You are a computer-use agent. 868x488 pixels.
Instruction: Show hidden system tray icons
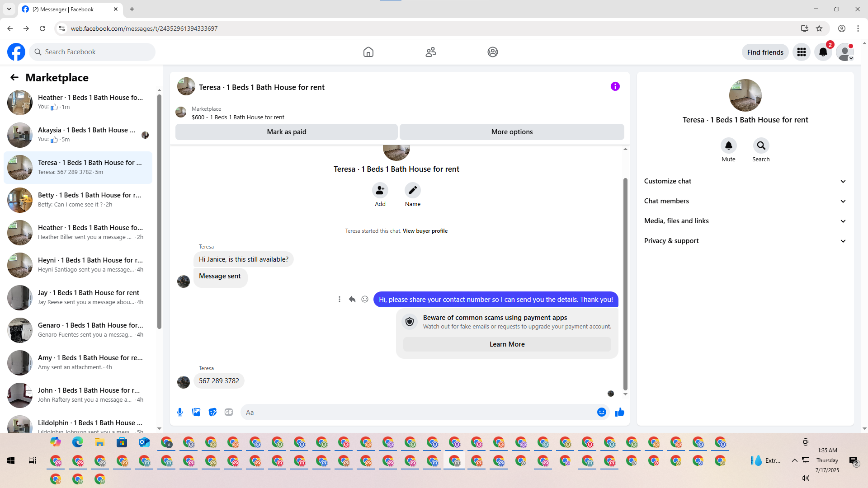pos(794,460)
